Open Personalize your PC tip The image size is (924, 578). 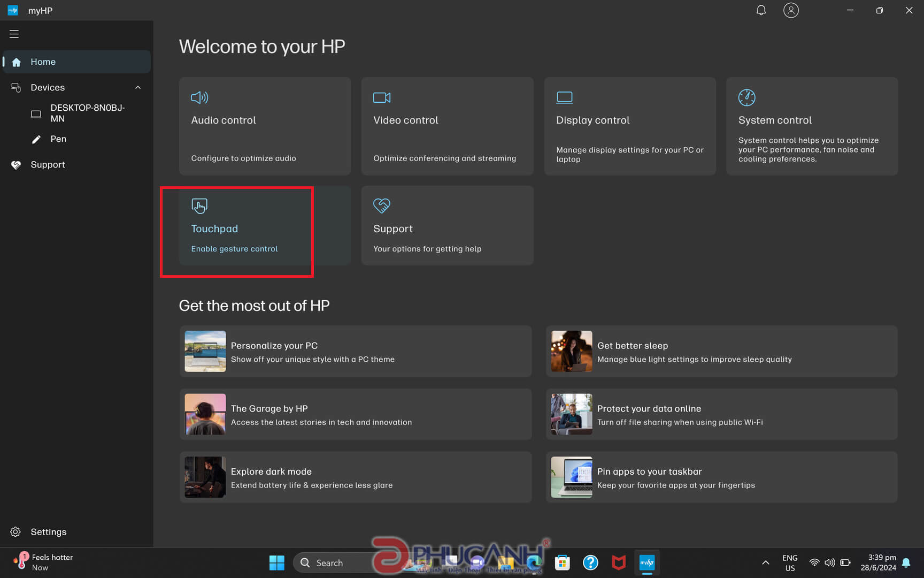pyautogui.click(x=356, y=351)
